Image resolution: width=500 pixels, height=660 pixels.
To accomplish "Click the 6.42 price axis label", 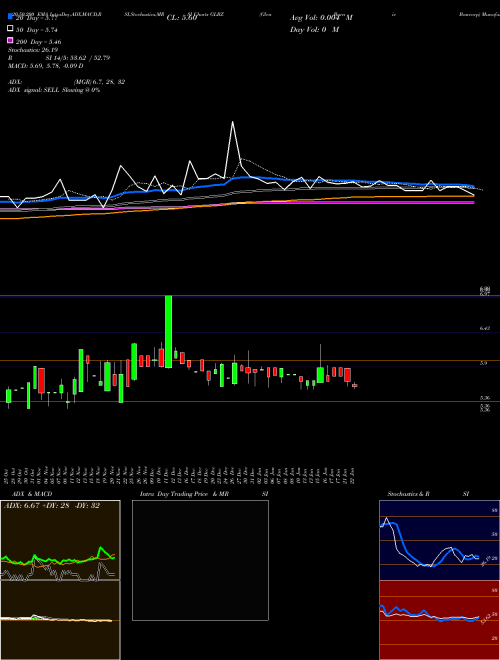I will (x=484, y=328).
